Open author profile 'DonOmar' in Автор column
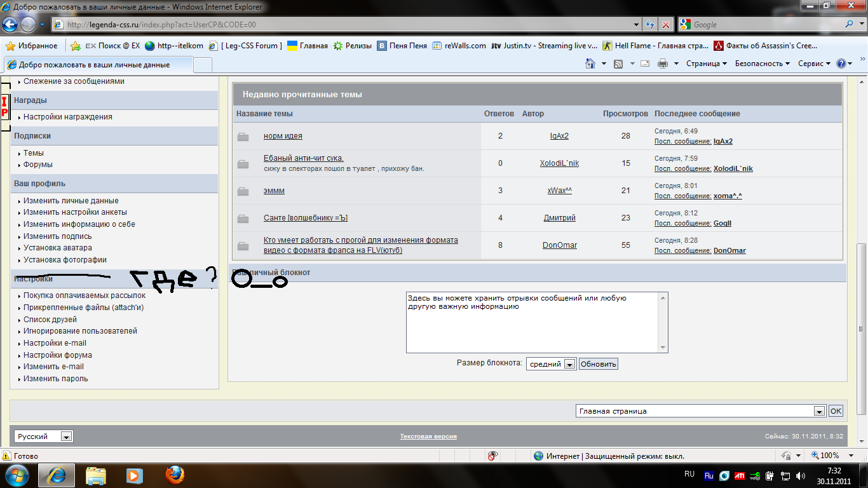This screenshot has width=868, height=488. [x=560, y=245]
